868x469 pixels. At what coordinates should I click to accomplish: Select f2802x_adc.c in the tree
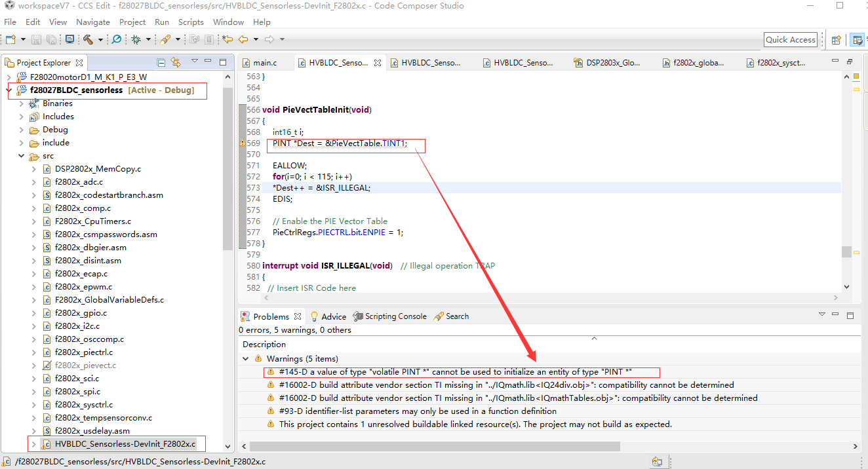coord(79,181)
